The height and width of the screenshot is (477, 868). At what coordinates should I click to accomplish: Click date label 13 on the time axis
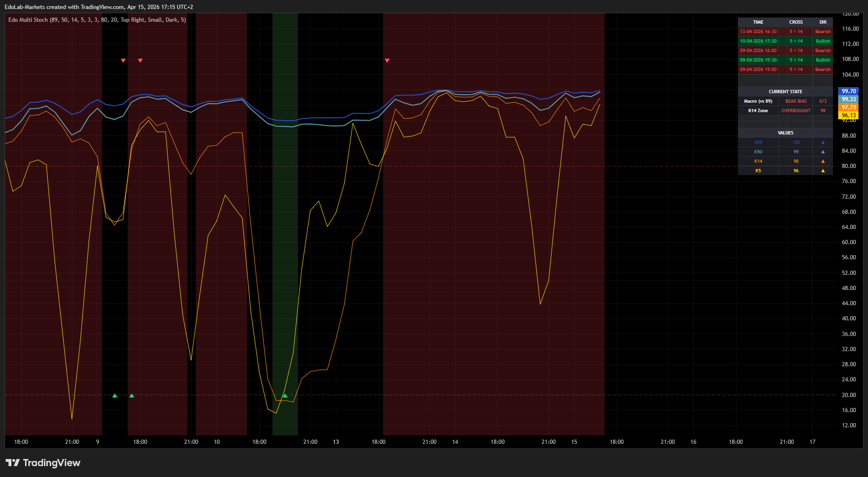(x=336, y=442)
